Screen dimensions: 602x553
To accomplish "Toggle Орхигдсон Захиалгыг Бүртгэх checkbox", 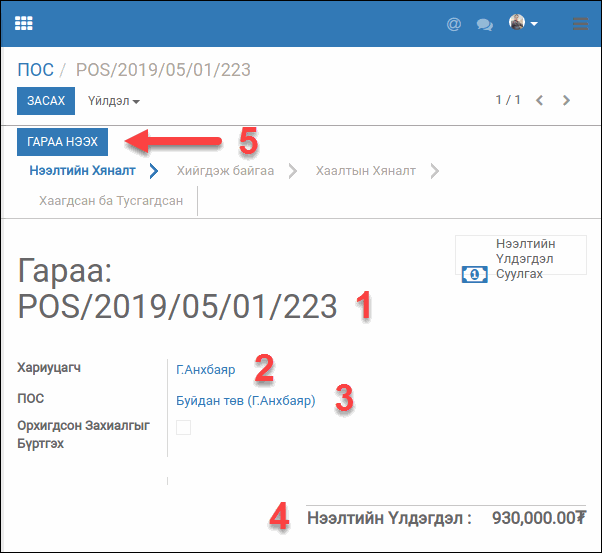I will click(x=183, y=427).
